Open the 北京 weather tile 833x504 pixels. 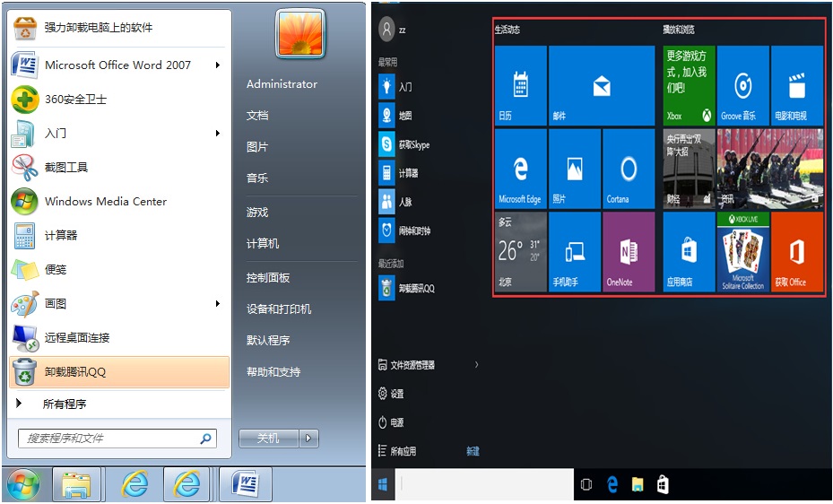[x=521, y=252]
